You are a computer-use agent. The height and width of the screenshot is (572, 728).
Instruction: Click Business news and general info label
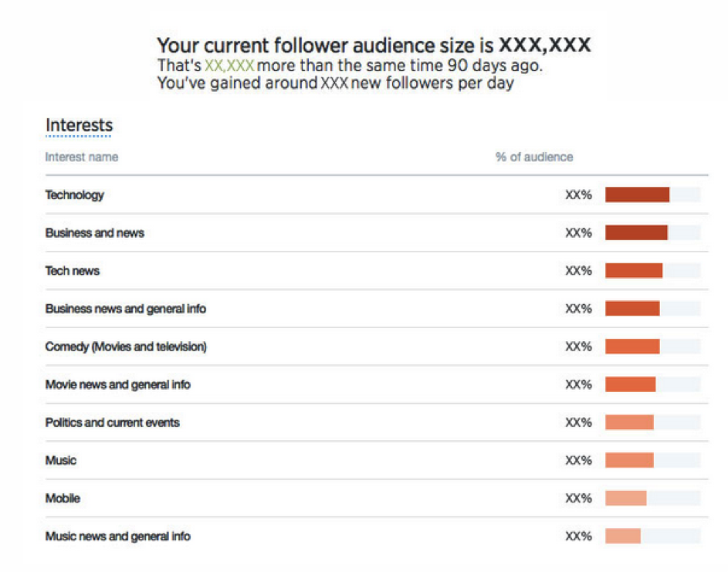pos(125,309)
